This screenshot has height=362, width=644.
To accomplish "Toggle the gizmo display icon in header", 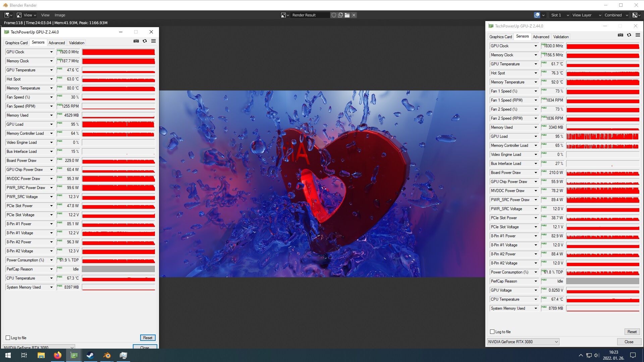I will [537, 15].
